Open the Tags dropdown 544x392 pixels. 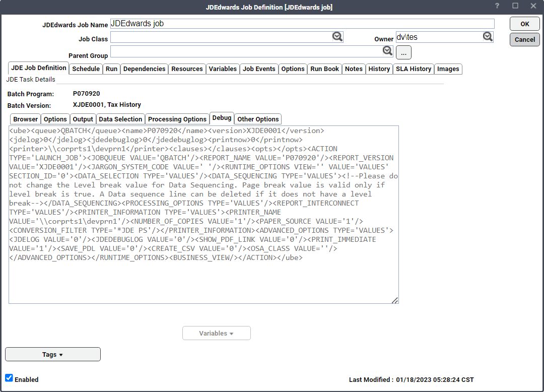coord(53,354)
